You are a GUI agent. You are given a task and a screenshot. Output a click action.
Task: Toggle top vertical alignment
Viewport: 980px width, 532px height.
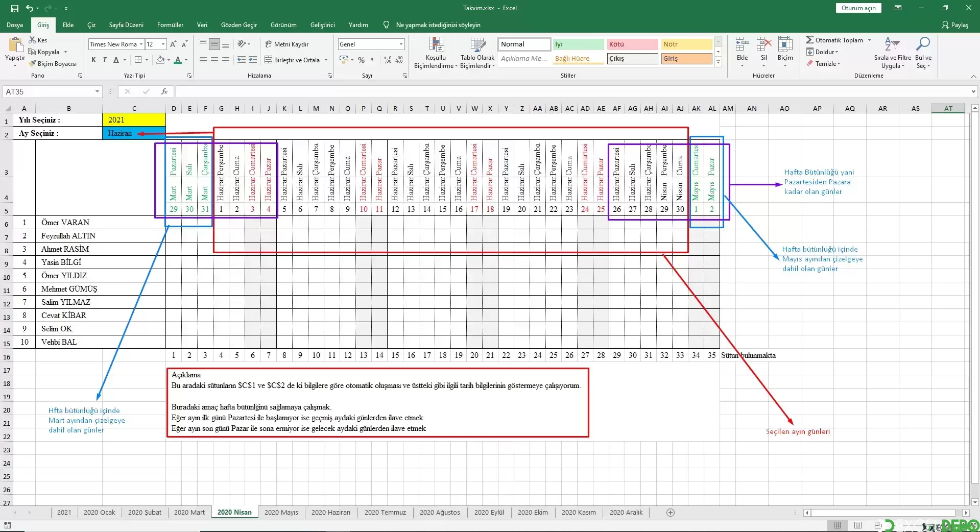(203, 44)
